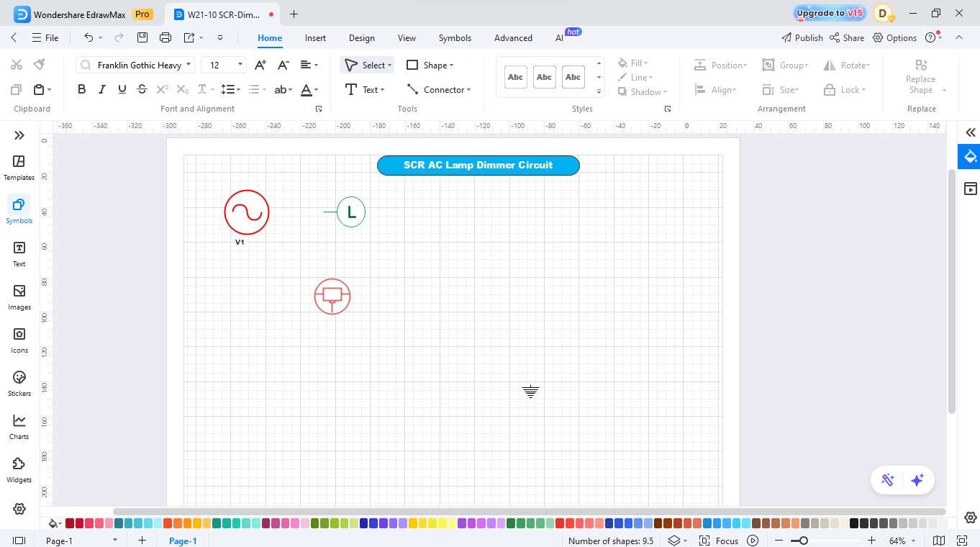The image size is (980, 547).
Task: Pick the black swatch in color palette
Action: point(854,523)
